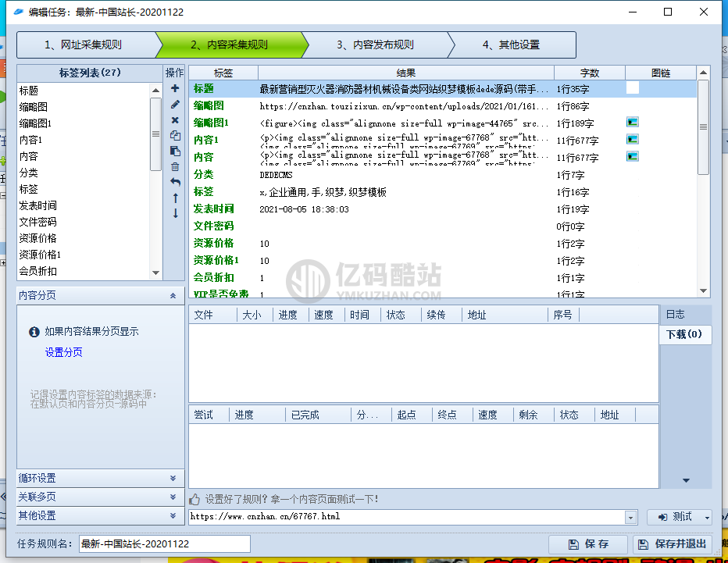The image size is (728, 563).
Task: Expand the bottom 其他设置 panel
Action: pyautogui.click(x=173, y=515)
